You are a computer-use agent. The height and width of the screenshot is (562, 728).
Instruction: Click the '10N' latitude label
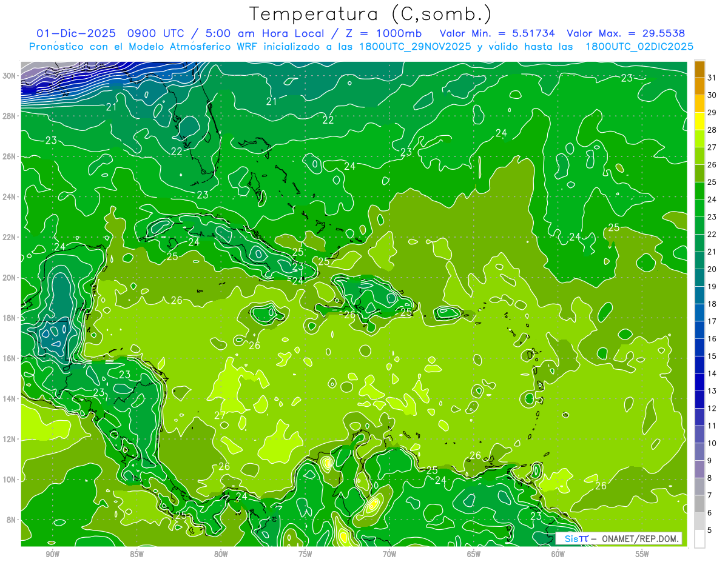[x=10, y=480]
